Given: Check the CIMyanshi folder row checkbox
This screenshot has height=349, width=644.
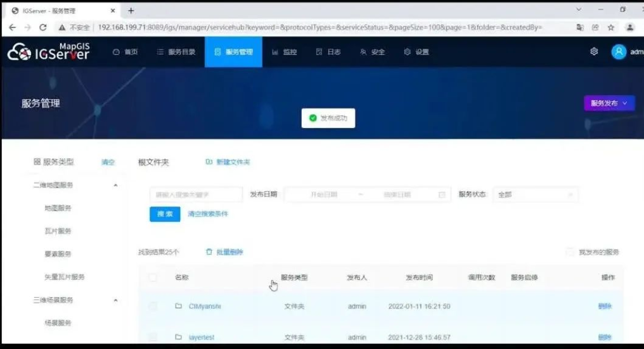Looking at the screenshot, I should pyautogui.click(x=153, y=307).
